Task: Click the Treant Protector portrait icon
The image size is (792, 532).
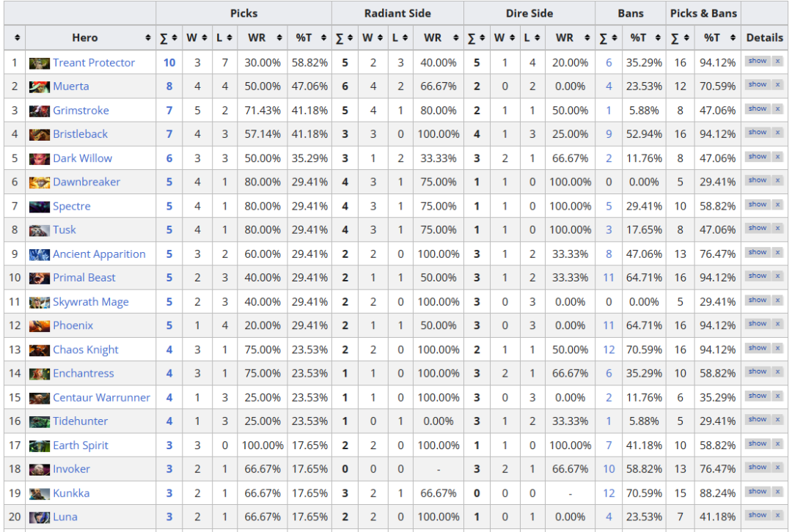Action: [40, 63]
